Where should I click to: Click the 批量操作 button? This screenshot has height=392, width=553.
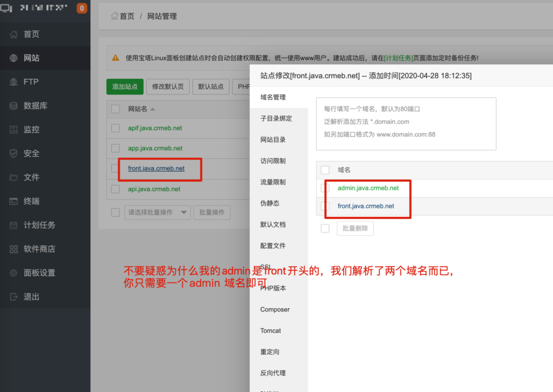click(212, 212)
